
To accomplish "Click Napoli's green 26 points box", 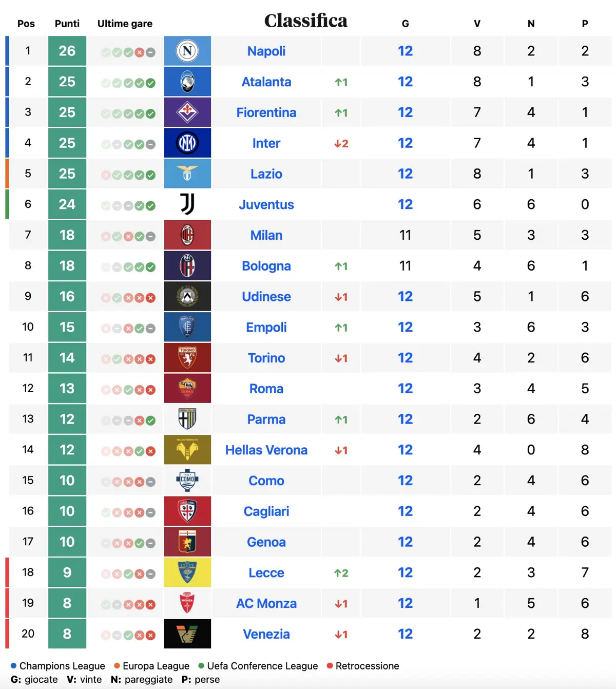I will (x=67, y=51).
